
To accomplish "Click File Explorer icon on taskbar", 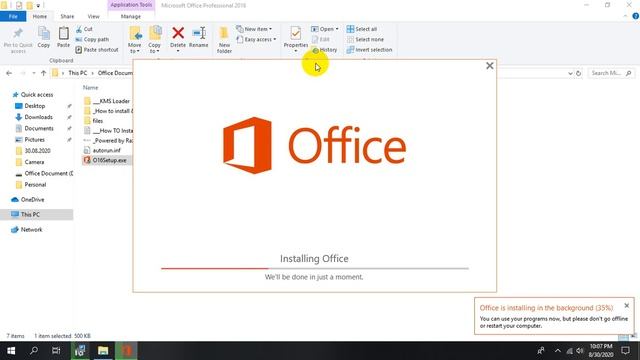I will click(103, 351).
